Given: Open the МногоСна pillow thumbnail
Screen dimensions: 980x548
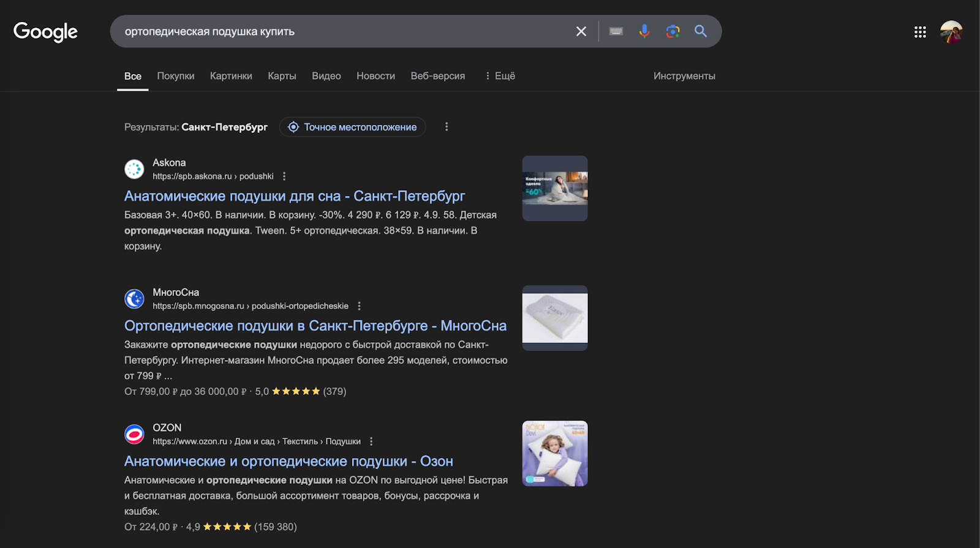Looking at the screenshot, I should click(x=555, y=318).
